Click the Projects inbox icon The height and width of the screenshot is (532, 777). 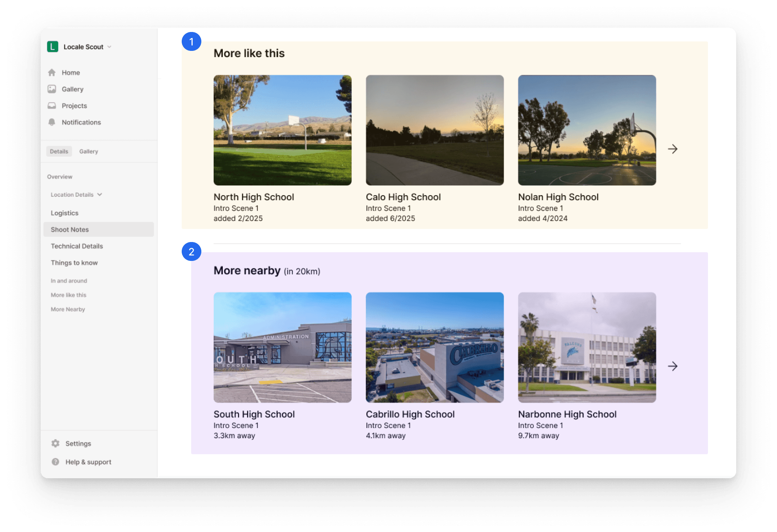pyautogui.click(x=52, y=106)
